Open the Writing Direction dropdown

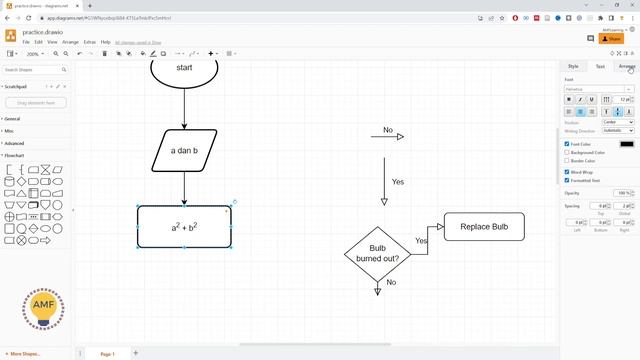point(618,130)
